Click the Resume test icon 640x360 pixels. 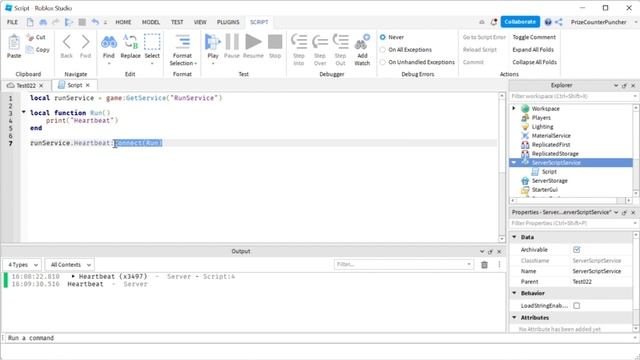pyautogui.click(x=253, y=42)
